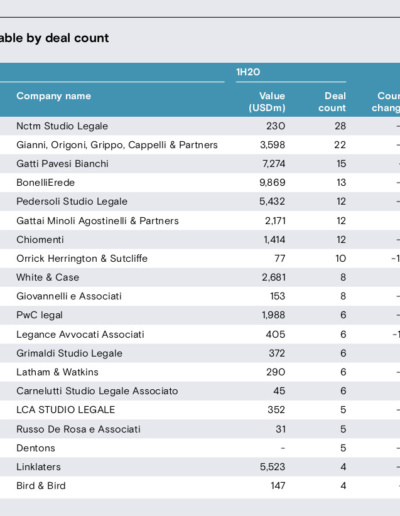
Task: Click deal count 15 for Gatti Pavesi Bianchi
Action: [341, 164]
